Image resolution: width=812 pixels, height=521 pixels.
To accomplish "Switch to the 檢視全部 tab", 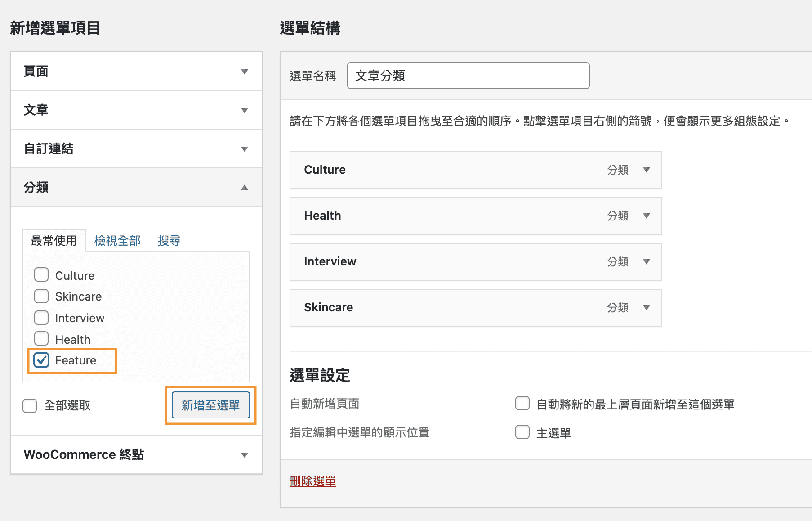I will click(117, 241).
